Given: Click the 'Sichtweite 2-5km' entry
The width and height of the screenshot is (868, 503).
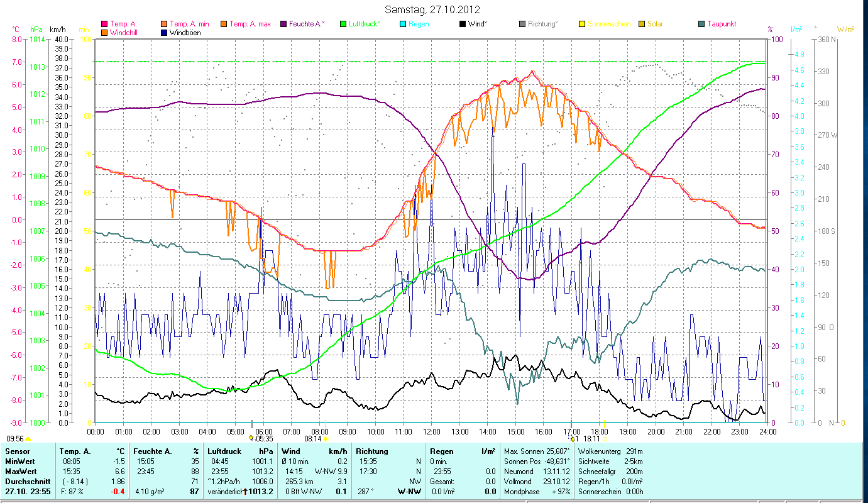Looking at the screenshot, I should pos(610,462).
